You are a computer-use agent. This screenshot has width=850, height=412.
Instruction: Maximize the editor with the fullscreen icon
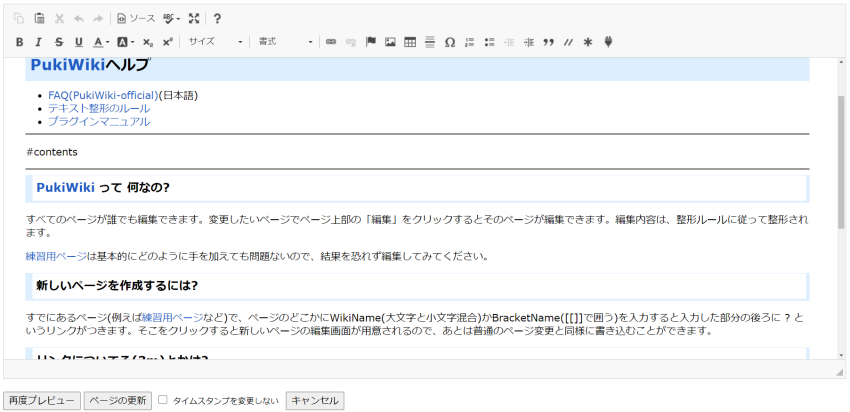194,18
